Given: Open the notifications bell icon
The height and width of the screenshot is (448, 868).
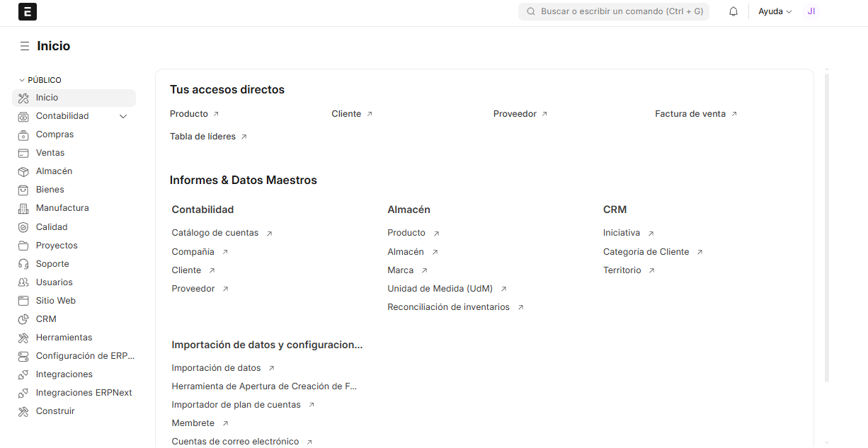Looking at the screenshot, I should 733,12.
